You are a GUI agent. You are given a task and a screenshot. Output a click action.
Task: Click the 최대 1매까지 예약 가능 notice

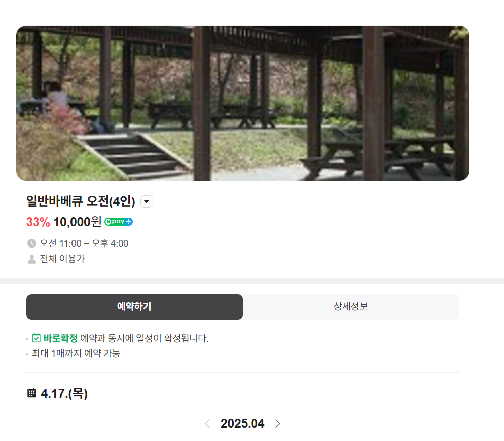76,353
